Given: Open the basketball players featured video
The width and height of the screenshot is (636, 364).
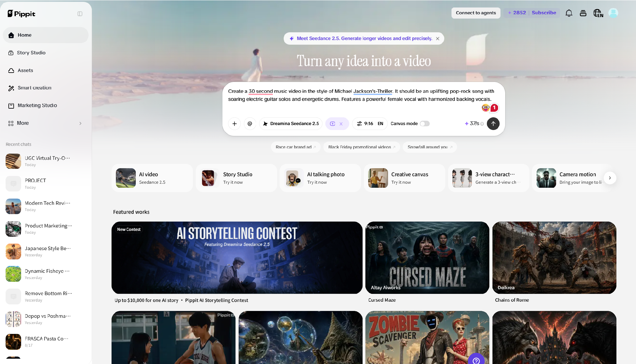Looking at the screenshot, I should tap(173, 337).
